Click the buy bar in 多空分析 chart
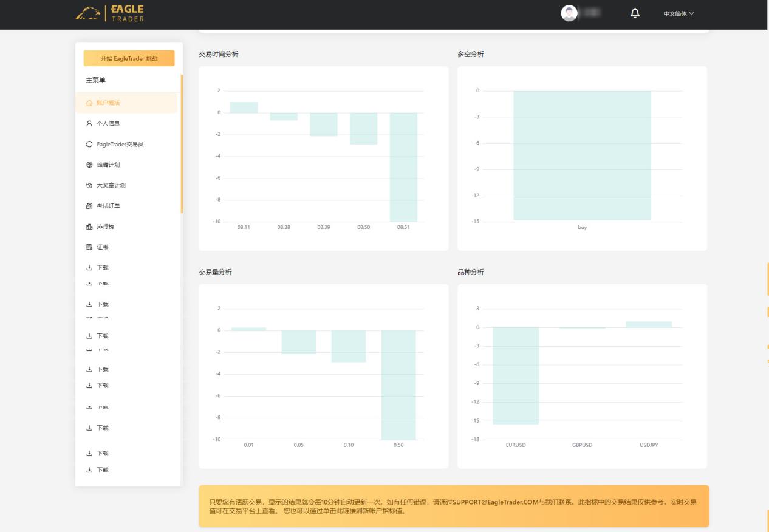Viewport: 769px width, 532px height. click(x=582, y=155)
